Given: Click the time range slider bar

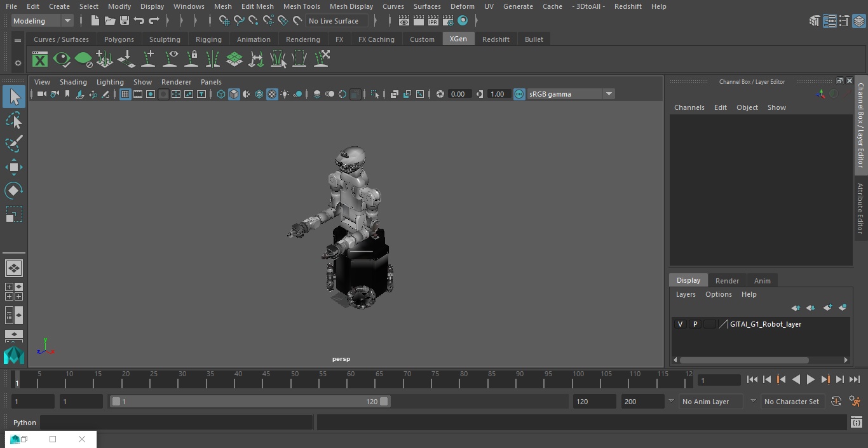Looking at the screenshot, I should (x=250, y=402).
